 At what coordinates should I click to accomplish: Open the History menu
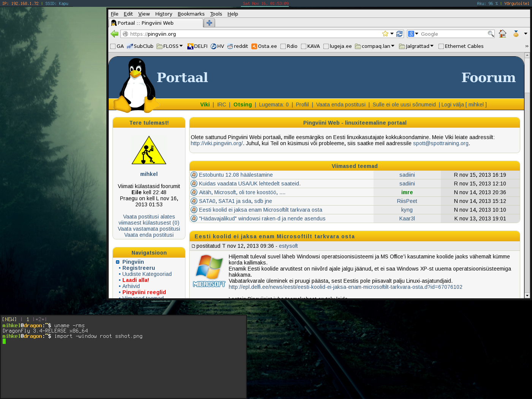tap(163, 14)
